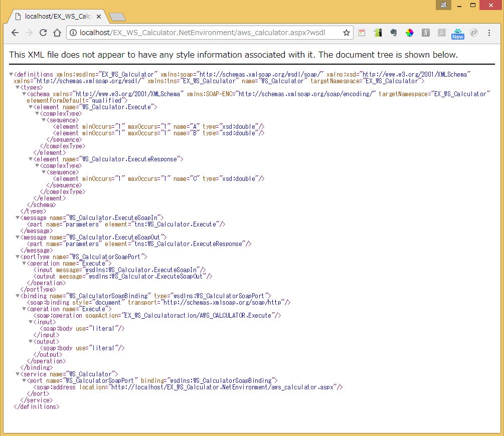
Task: Click the profile button in title bar
Action: (444, 5)
